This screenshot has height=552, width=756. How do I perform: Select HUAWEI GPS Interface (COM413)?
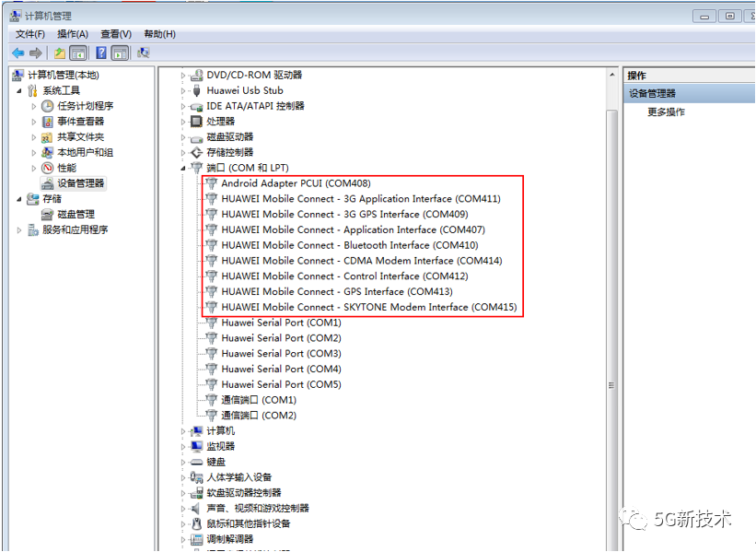pos(336,291)
